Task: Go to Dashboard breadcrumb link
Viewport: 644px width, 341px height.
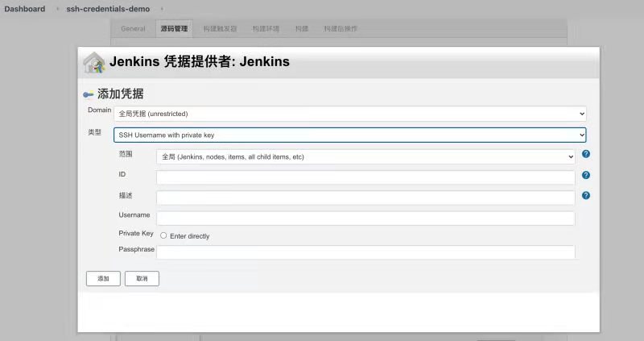Action: click(25, 9)
